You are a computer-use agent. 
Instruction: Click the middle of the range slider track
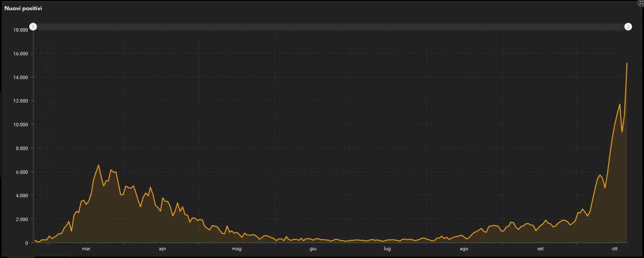[331, 27]
